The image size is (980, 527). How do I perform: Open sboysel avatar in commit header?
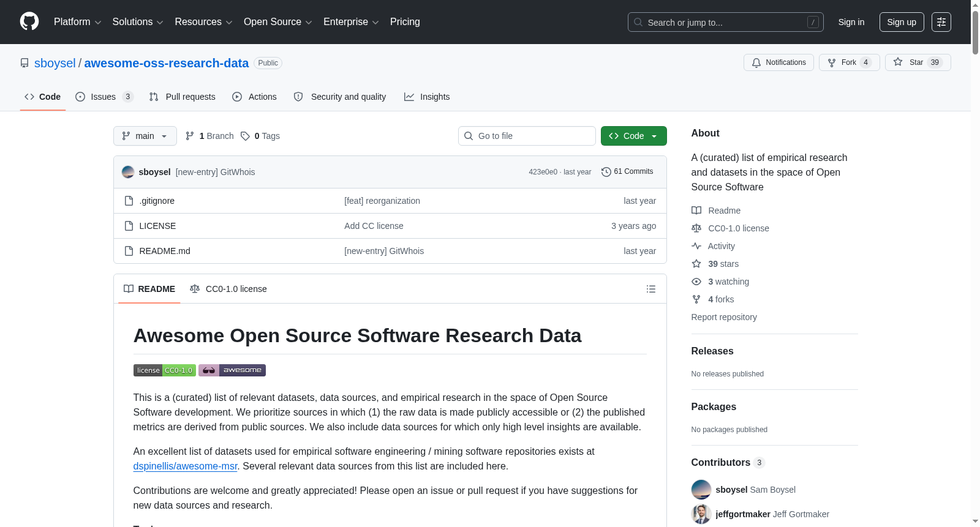128,172
